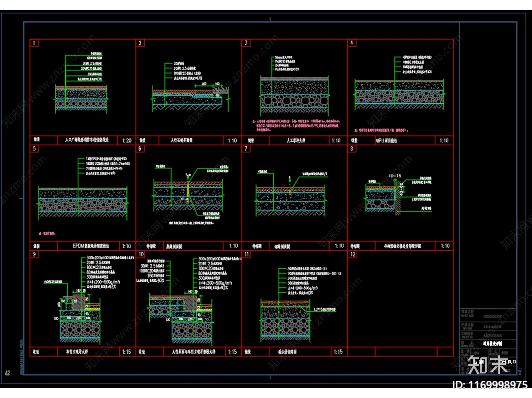Select the 人工草坪大样 title under detail 3
The image size is (532, 398).
pos(296,141)
